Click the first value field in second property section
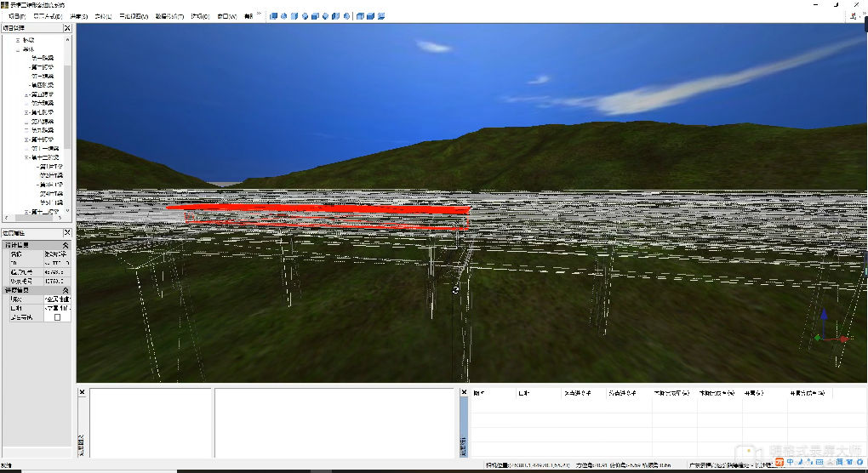The height and width of the screenshot is (473, 868). (x=57, y=299)
